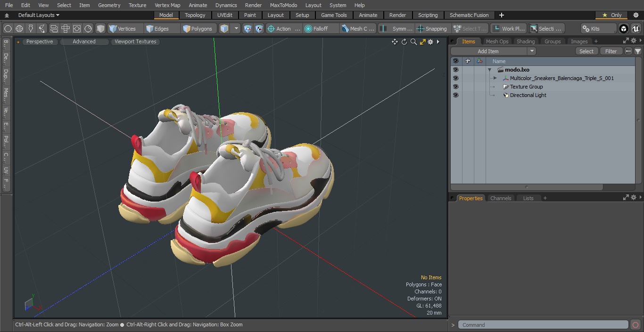Open the Advanced shading style dropdown
This screenshot has width=644, height=332.
point(84,42)
